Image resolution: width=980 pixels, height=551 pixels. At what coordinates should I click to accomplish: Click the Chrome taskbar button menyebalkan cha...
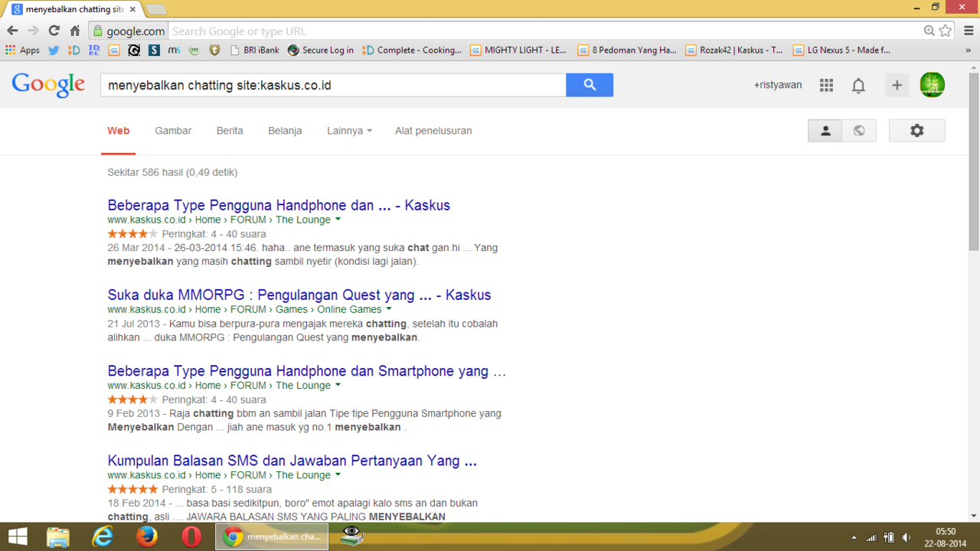[x=272, y=536]
